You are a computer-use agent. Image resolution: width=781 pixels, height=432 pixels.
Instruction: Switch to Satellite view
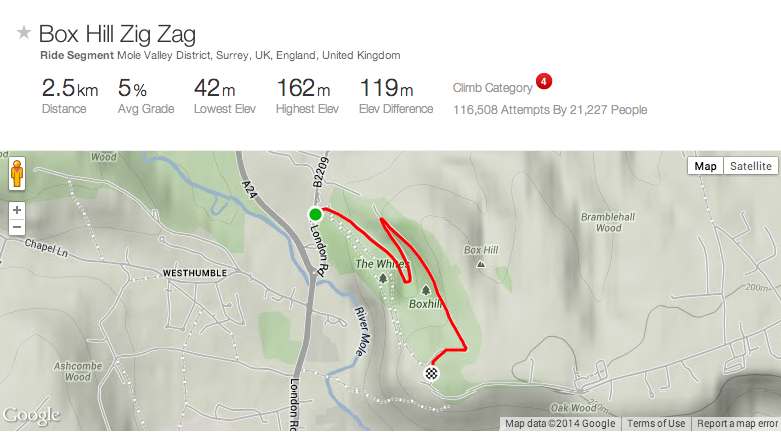point(750,166)
